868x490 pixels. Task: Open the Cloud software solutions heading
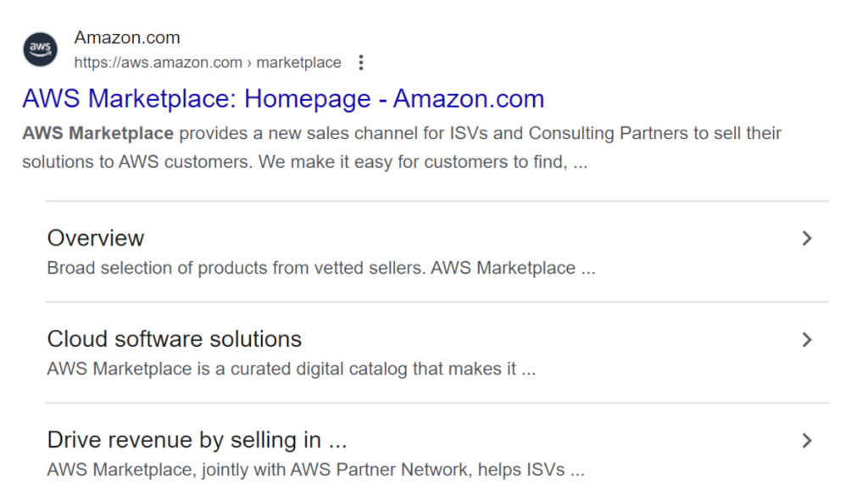[x=175, y=339]
